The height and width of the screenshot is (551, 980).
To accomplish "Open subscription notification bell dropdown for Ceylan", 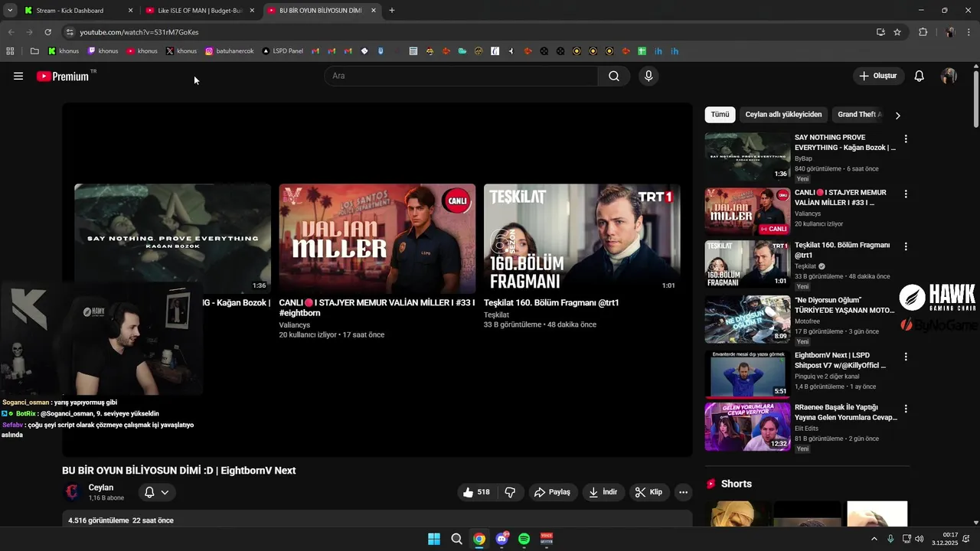I will coord(157,492).
